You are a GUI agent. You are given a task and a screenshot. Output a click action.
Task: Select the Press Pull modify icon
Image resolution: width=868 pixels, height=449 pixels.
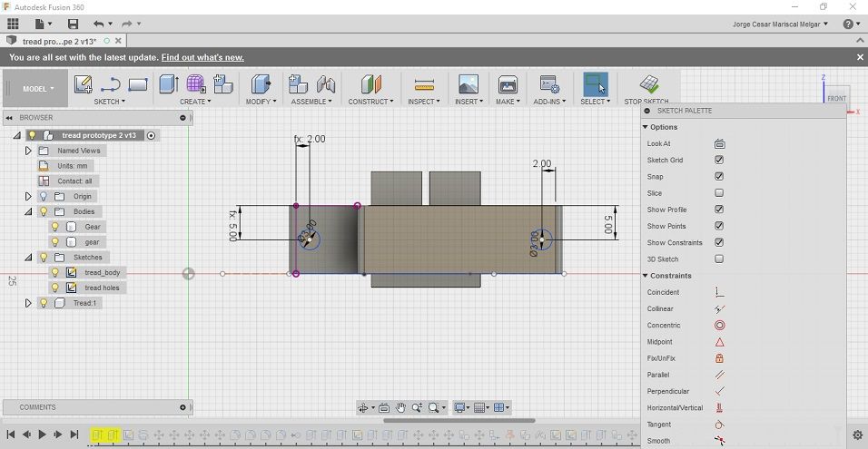261,84
